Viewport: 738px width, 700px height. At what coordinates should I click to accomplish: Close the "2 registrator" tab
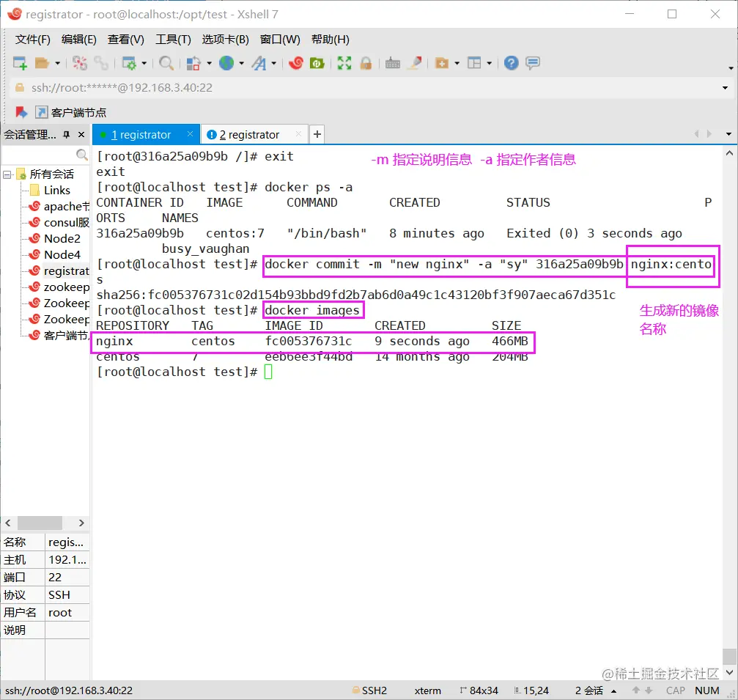[x=298, y=134]
